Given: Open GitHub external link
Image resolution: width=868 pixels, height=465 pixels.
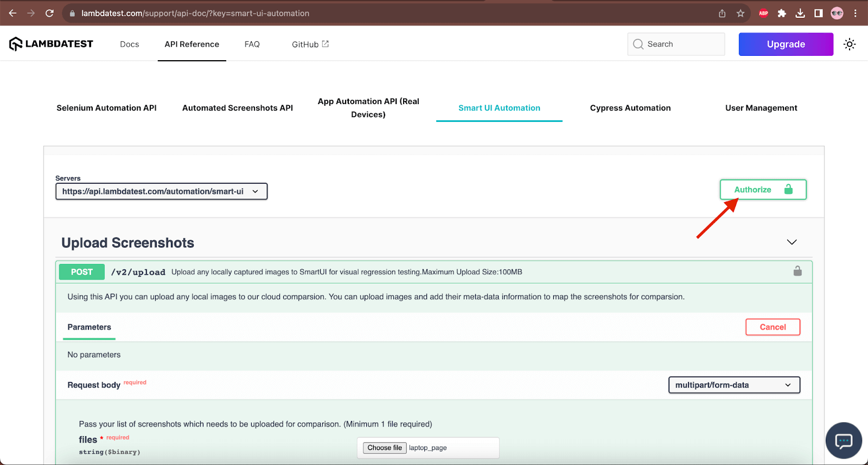Looking at the screenshot, I should click(x=310, y=44).
